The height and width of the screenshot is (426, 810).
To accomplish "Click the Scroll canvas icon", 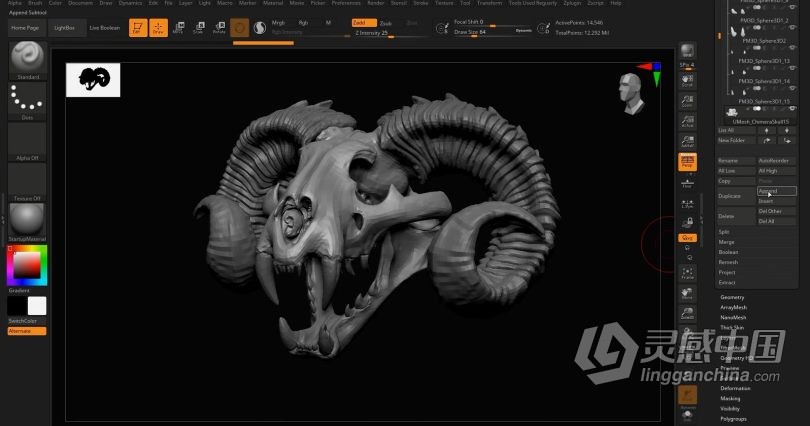I will [687, 80].
